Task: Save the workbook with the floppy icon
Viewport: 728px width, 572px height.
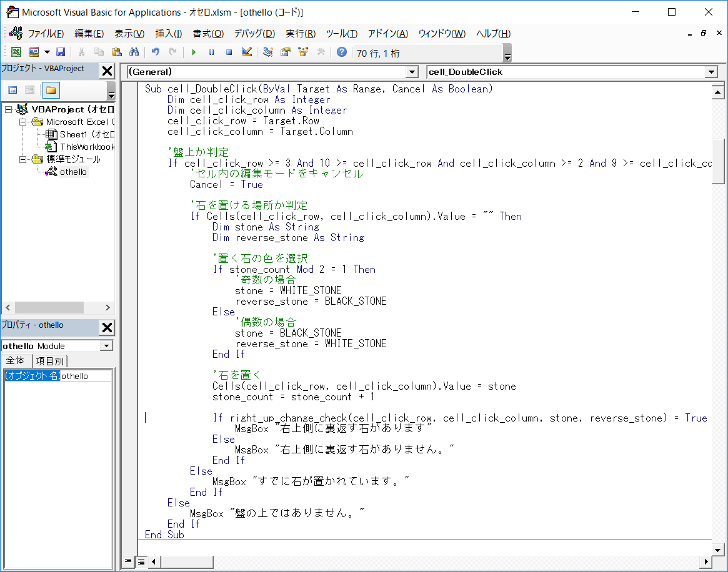Action: (61, 52)
